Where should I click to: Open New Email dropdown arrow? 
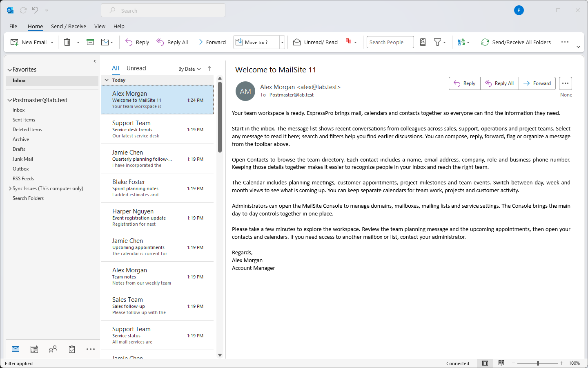click(52, 42)
